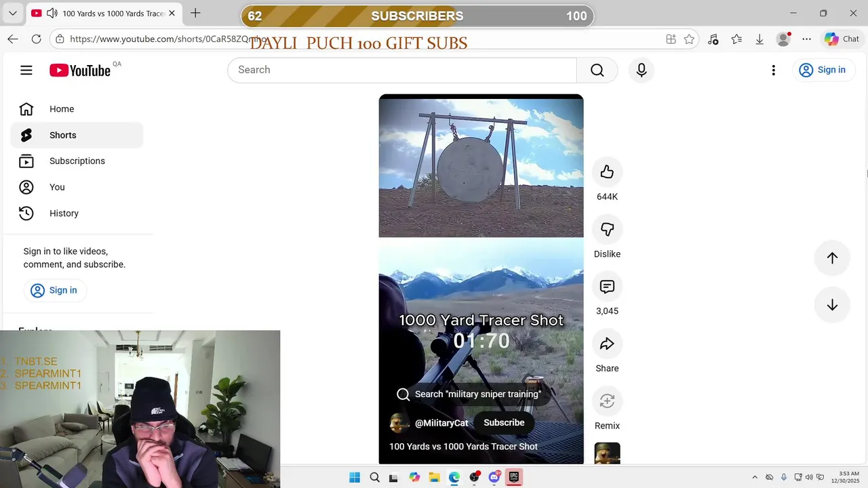Click the YouTube logo

[80, 70]
